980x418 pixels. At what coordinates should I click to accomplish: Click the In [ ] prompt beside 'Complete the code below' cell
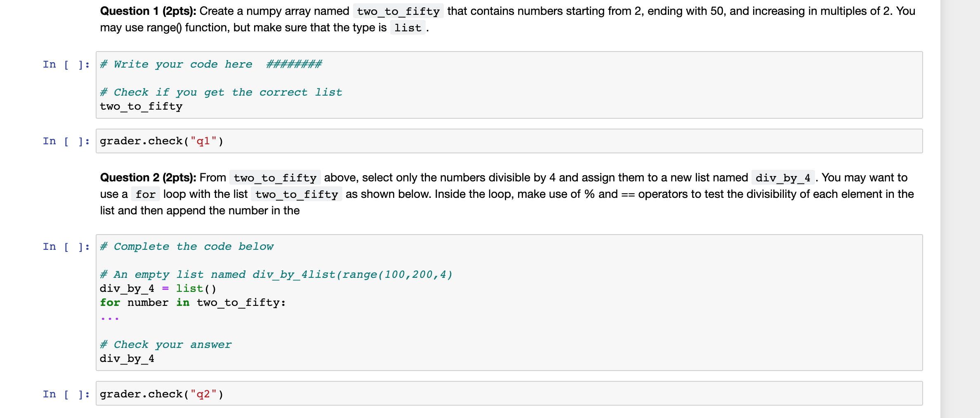tap(66, 247)
